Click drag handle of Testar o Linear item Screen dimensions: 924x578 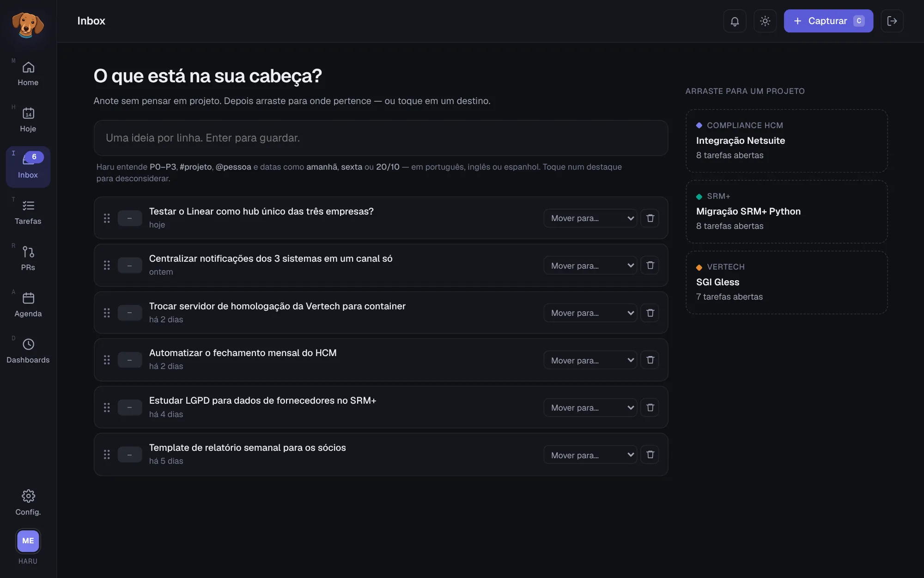pos(107,218)
